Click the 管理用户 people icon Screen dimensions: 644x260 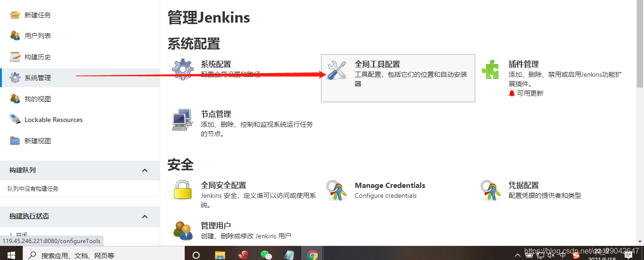pos(183,230)
